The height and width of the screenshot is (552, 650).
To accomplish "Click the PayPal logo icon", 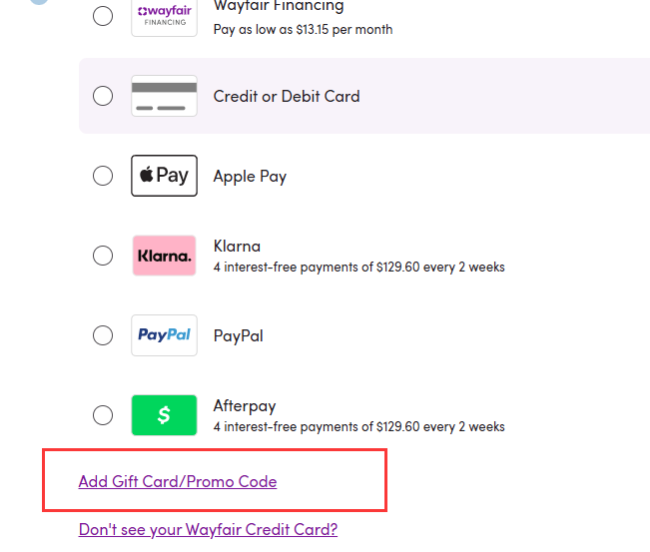I will (x=164, y=336).
